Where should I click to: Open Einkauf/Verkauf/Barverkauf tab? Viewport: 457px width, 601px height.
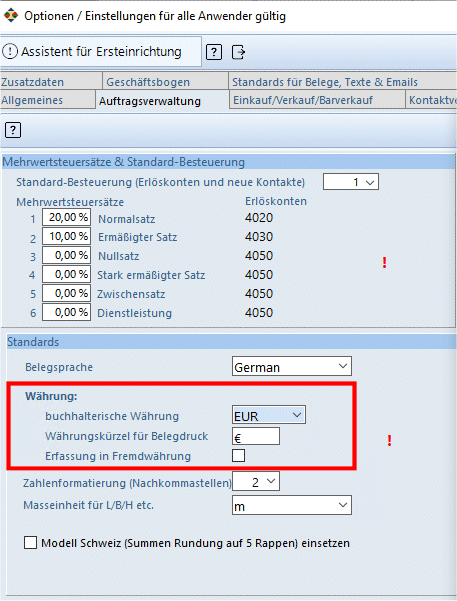coord(317,100)
